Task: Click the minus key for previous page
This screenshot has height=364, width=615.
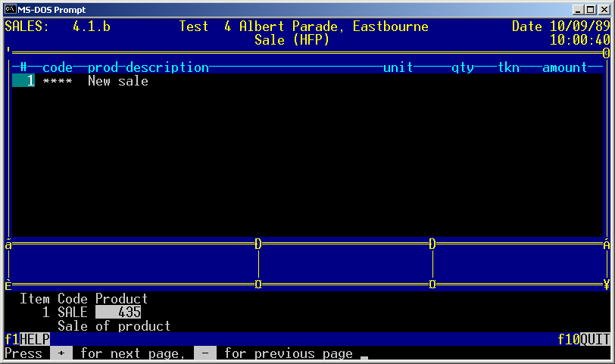Action: 205,353
